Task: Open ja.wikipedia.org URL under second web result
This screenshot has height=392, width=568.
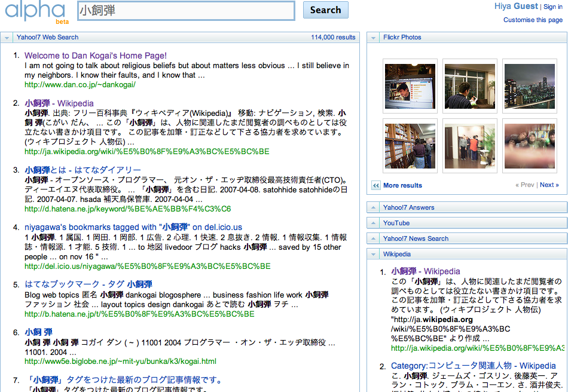Action: pos(147,151)
